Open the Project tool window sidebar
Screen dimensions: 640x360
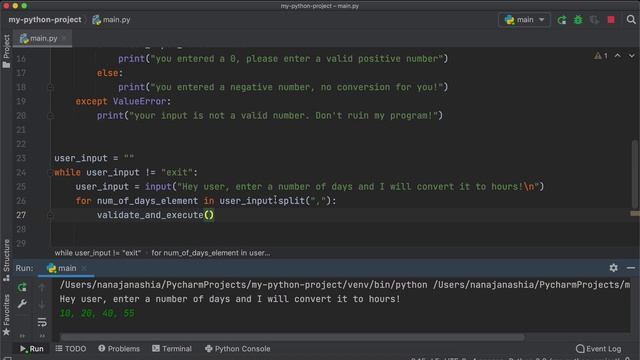point(6,51)
